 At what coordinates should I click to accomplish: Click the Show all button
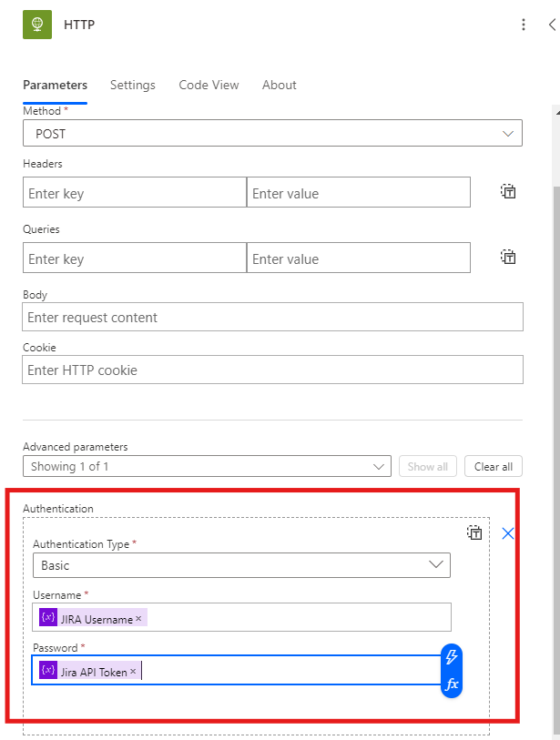[427, 466]
